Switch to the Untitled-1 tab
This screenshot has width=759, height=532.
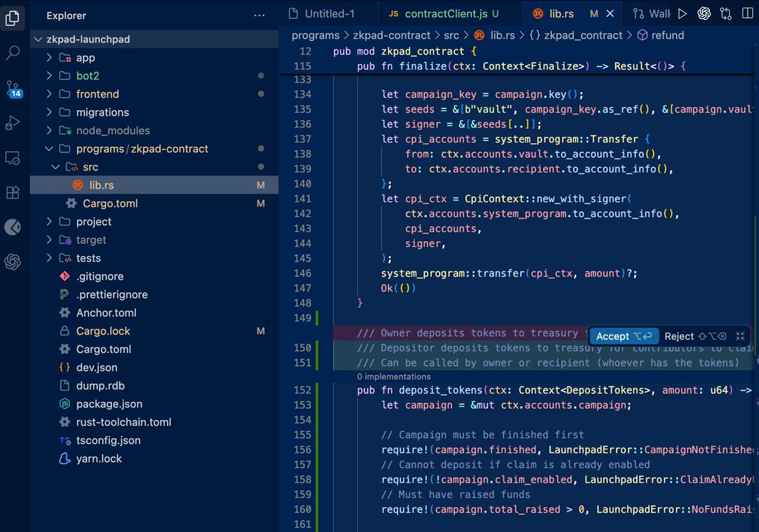330,13
